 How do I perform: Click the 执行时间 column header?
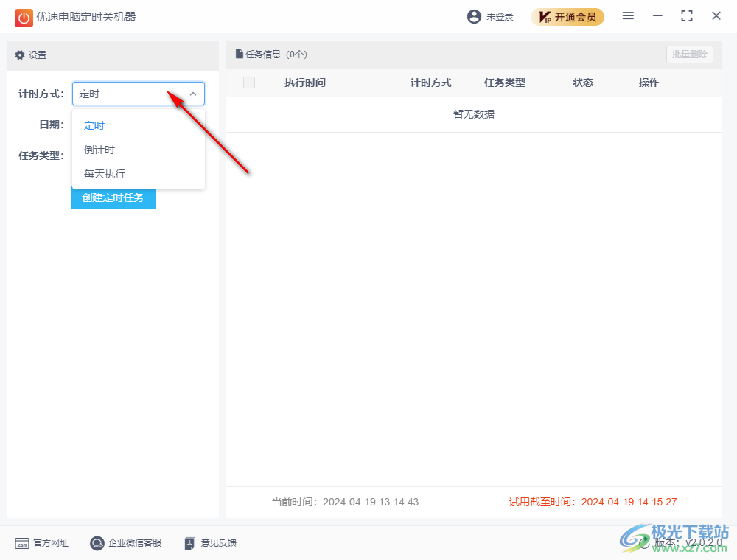(x=305, y=83)
